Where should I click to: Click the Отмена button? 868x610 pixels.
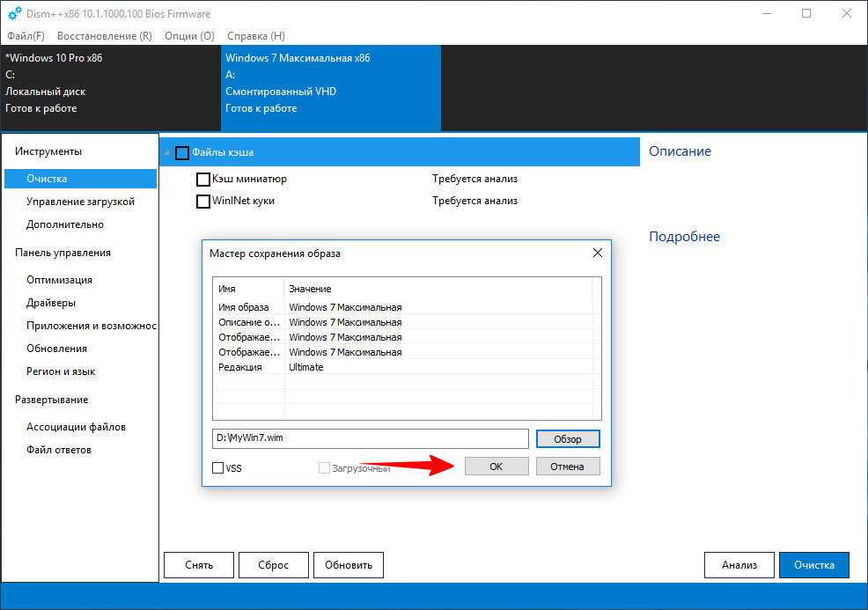coord(568,466)
